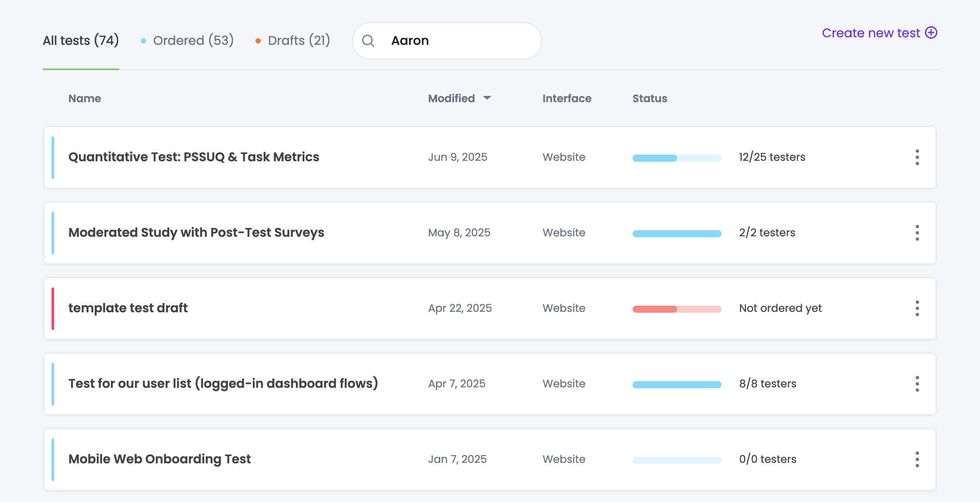The height and width of the screenshot is (502, 980).
Task: Click the Name column header
Action: 84,98
